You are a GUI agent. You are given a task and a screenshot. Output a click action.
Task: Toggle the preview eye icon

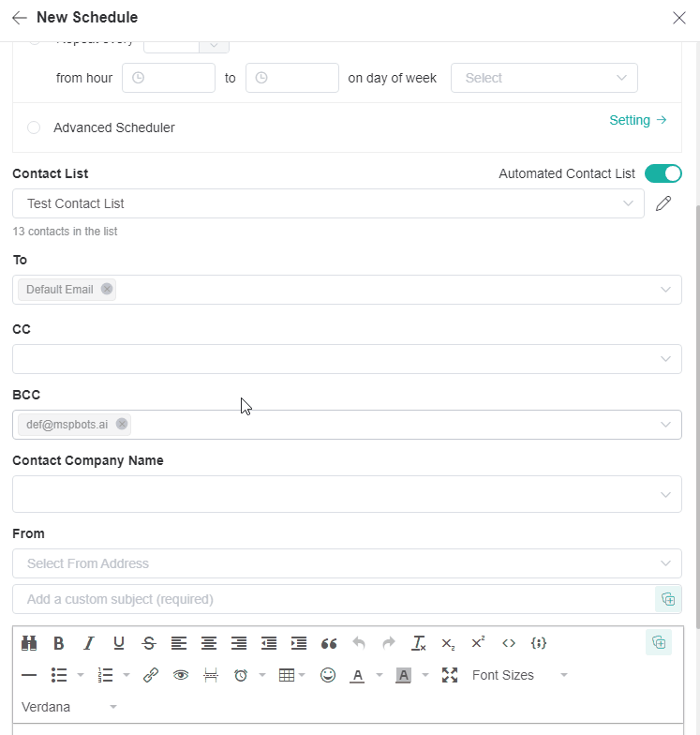181,675
